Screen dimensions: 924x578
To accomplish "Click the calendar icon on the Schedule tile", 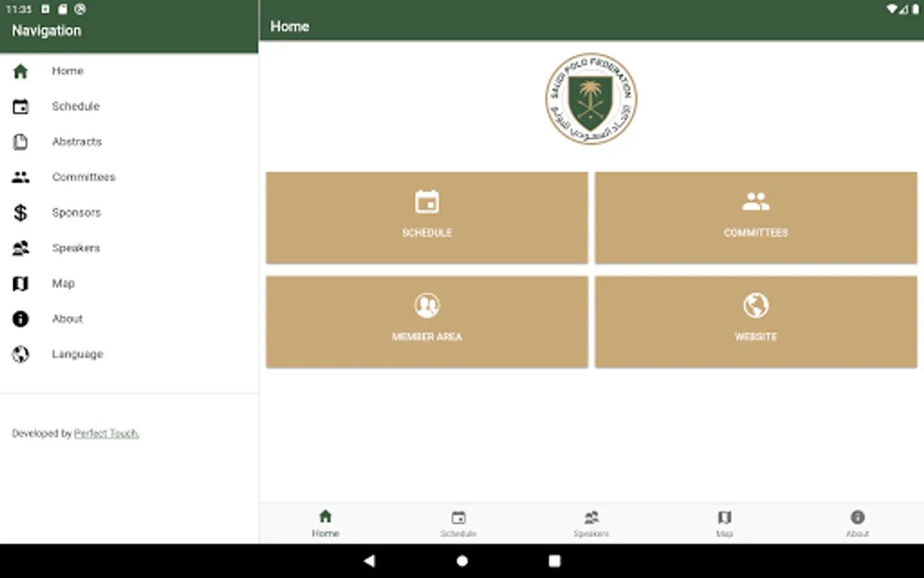I will tap(427, 202).
